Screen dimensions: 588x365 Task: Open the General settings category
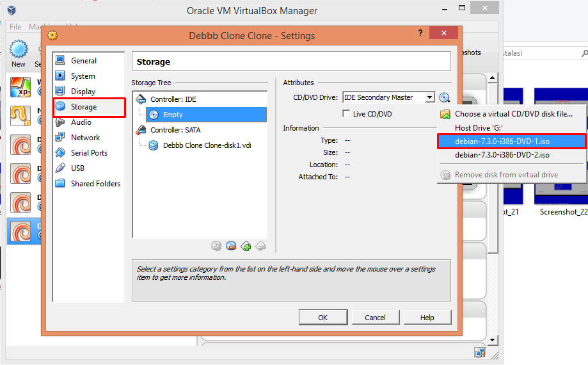(x=88, y=60)
